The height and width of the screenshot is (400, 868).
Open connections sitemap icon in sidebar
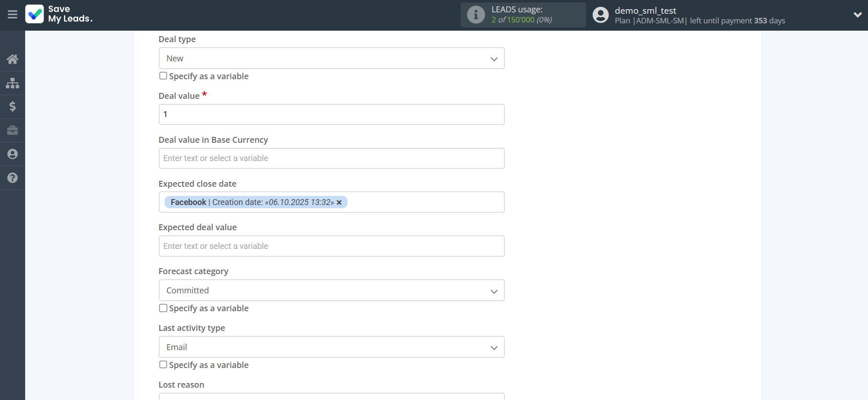[12, 83]
